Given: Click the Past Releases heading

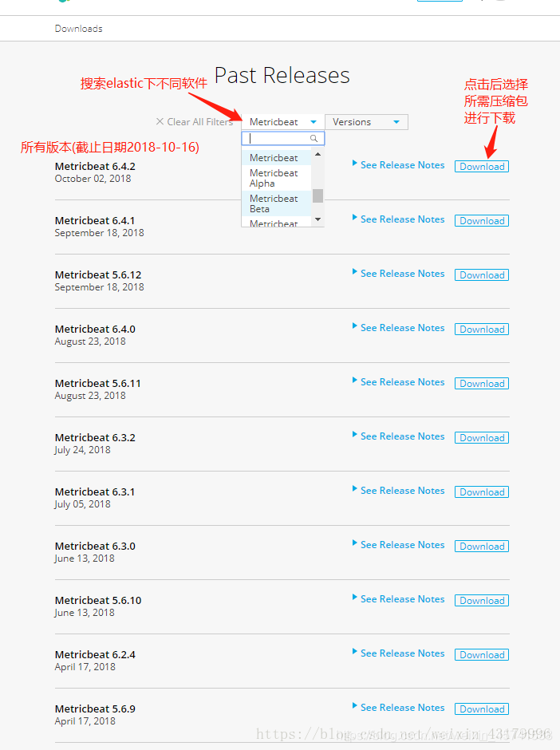Looking at the screenshot, I should [x=282, y=75].
